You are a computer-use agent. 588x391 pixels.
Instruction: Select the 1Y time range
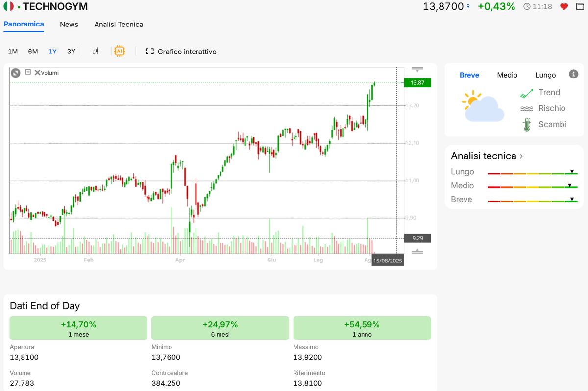(52, 52)
